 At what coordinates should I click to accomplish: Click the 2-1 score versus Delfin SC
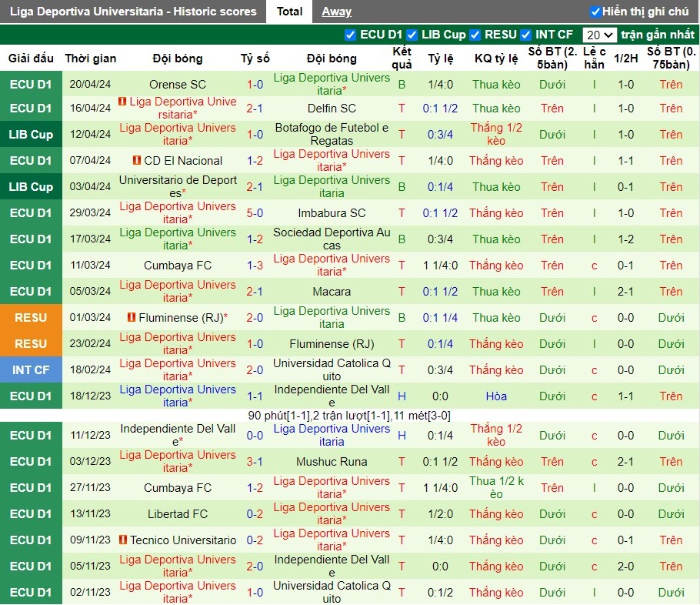[x=255, y=108]
